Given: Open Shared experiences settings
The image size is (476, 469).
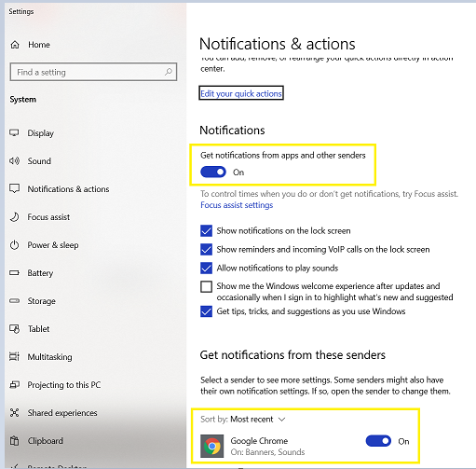Looking at the screenshot, I should (62, 413).
